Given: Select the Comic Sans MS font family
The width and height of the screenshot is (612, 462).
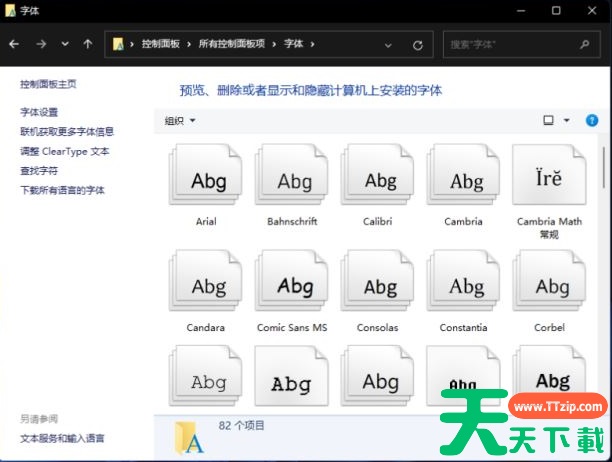Looking at the screenshot, I should [x=292, y=291].
